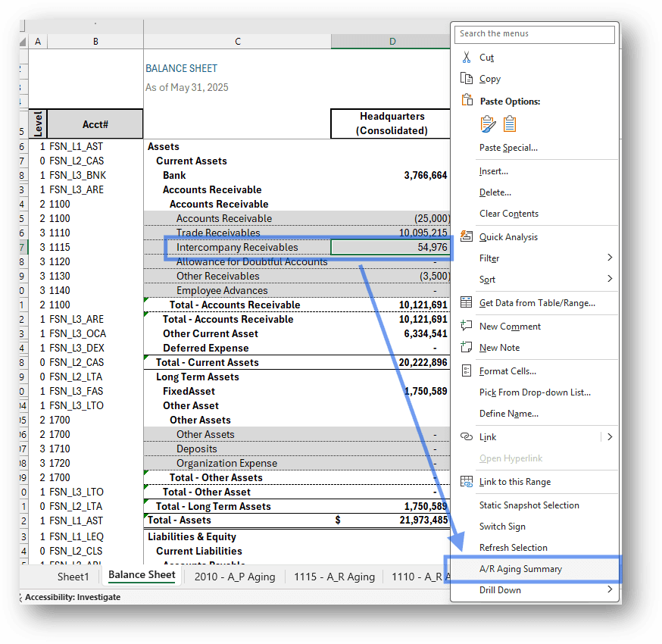
Task: Click the New Comment bubble icon
Action: point(466,326)
